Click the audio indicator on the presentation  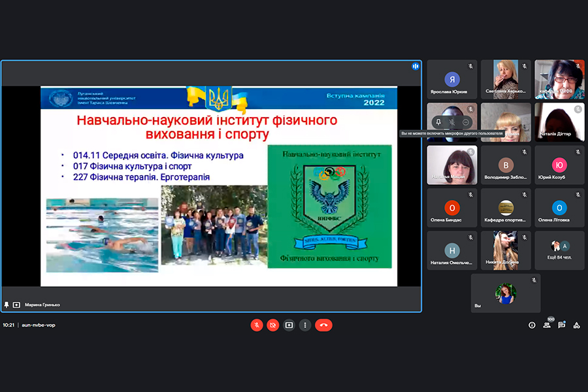click(x=415, y=67)
